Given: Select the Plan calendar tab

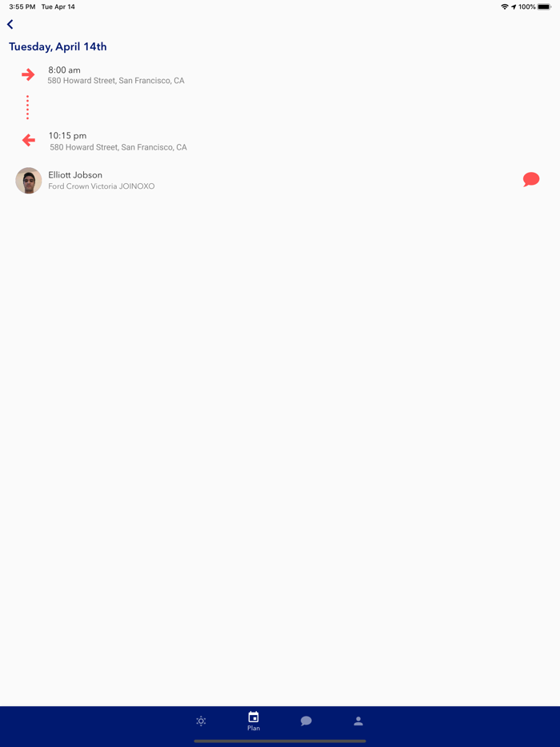Looking at the screenshot, I should 254,721.
